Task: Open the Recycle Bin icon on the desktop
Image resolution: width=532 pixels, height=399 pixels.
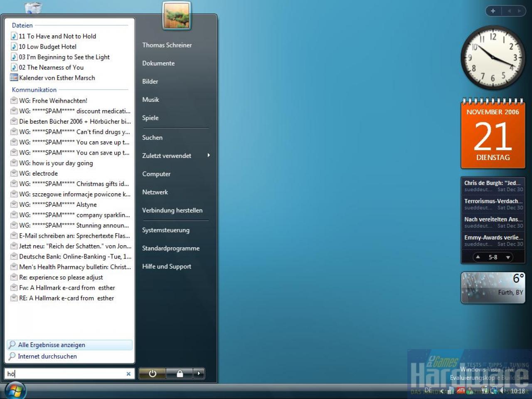Action: (x=33, y=7)
